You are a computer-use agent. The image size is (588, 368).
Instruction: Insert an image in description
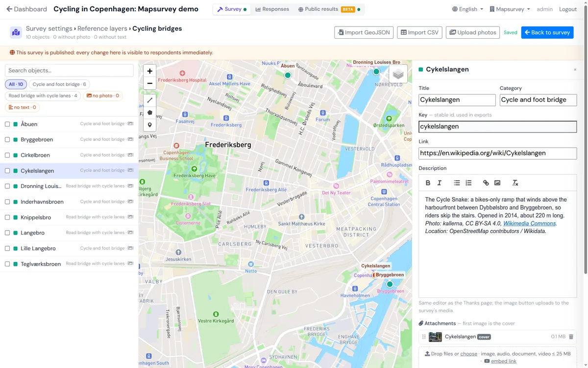click(497, 183)
